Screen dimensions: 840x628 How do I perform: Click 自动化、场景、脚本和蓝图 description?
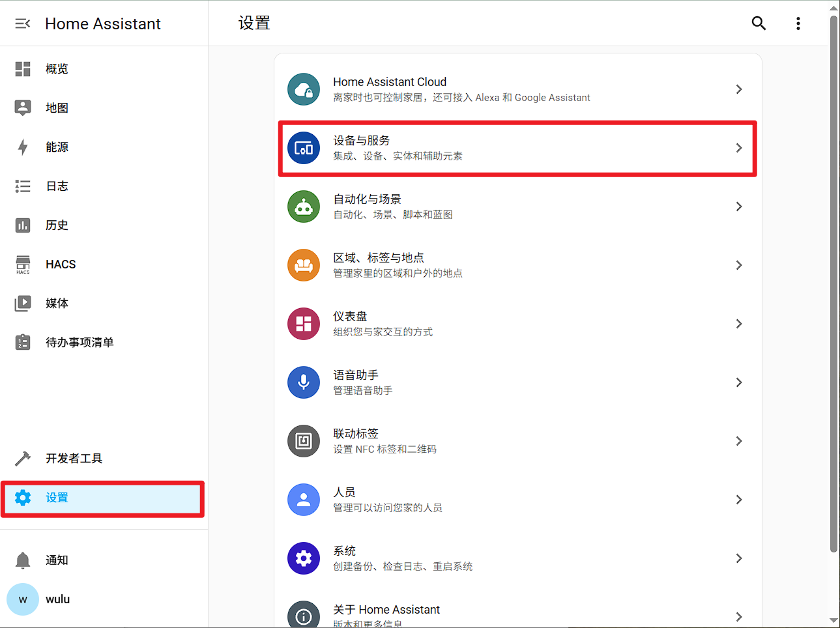click(x=393, y=215)
